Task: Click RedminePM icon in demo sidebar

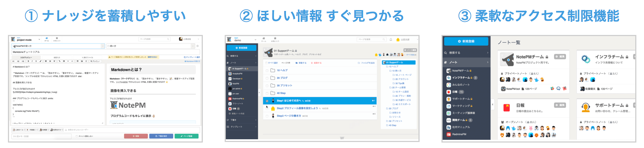Action: tap(230, 99)
